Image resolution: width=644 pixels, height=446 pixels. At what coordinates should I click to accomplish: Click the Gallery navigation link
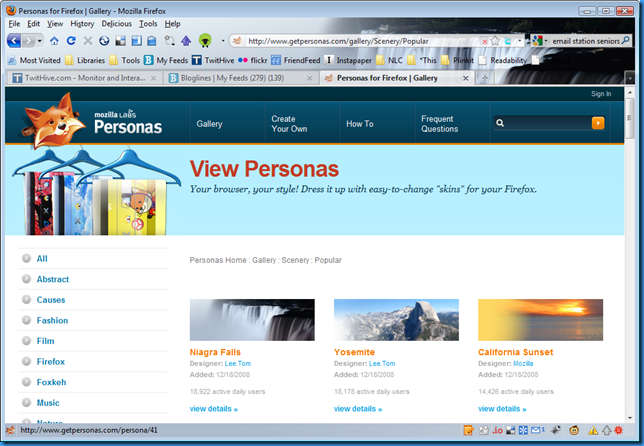click(x=209, y=124)
